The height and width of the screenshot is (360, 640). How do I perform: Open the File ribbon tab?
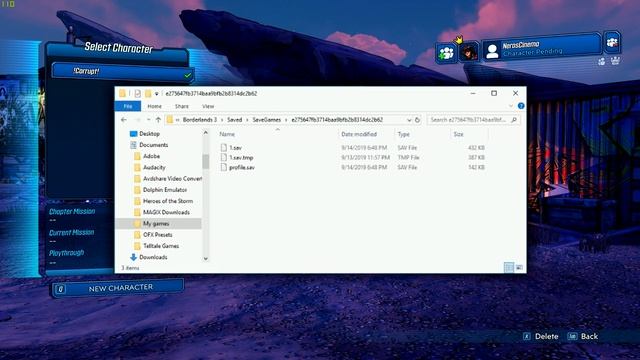pyautogui.click(x=128, y=106)
